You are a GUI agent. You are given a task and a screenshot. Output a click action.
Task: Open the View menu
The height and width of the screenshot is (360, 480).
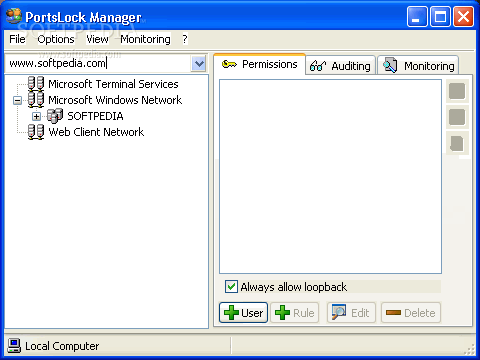coord(97,39)
